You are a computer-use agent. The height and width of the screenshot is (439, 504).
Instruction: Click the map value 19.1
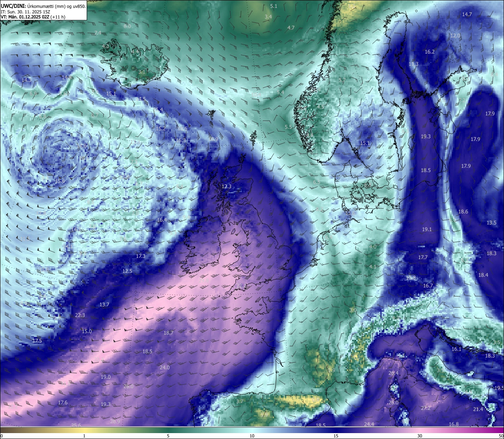click(427, 229)
